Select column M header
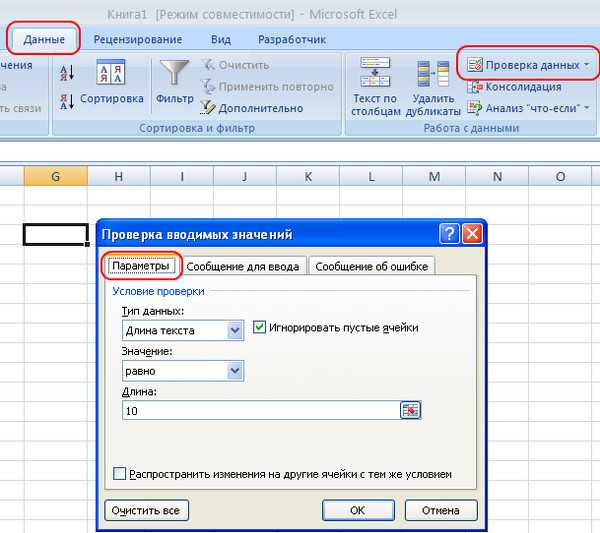This screenshot has width=600, height=533. click(434, 176)
